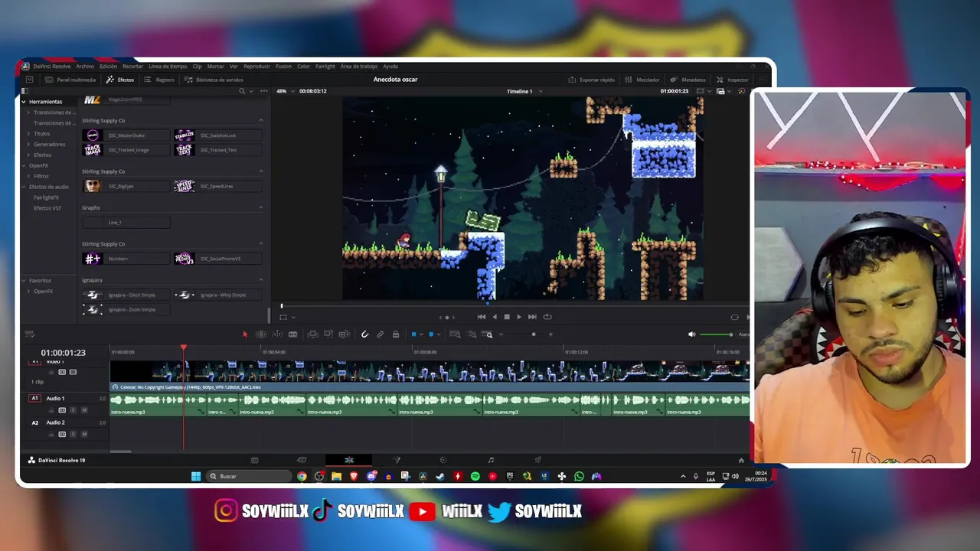Open effects panel three-dot options

coord(264,91)
